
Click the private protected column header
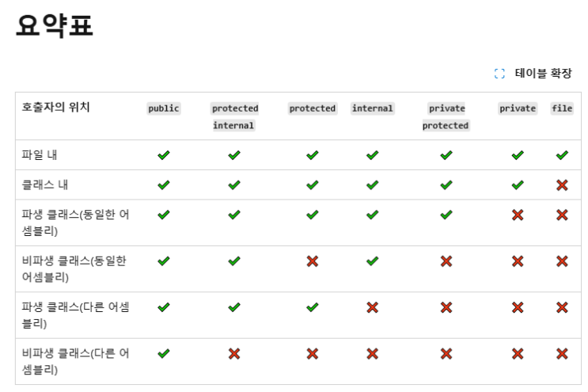[x=446, y=116]
